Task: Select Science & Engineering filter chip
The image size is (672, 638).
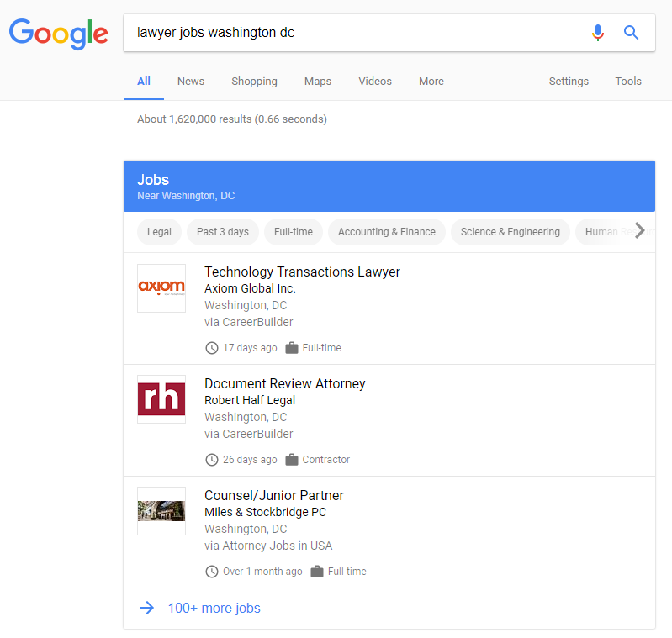Action: pos(510,232)
